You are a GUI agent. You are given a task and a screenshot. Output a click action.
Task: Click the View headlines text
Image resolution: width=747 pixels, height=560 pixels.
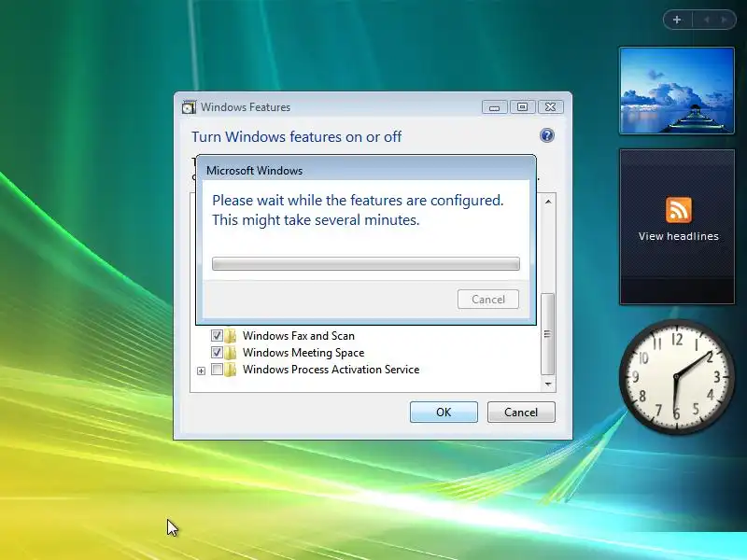tap(679, 236)
